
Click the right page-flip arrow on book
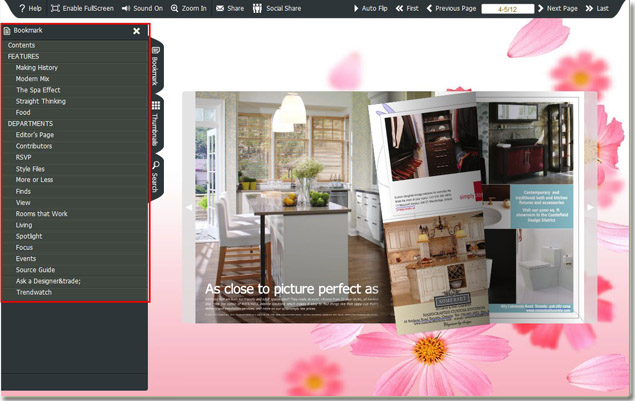[x=590, y=207]
